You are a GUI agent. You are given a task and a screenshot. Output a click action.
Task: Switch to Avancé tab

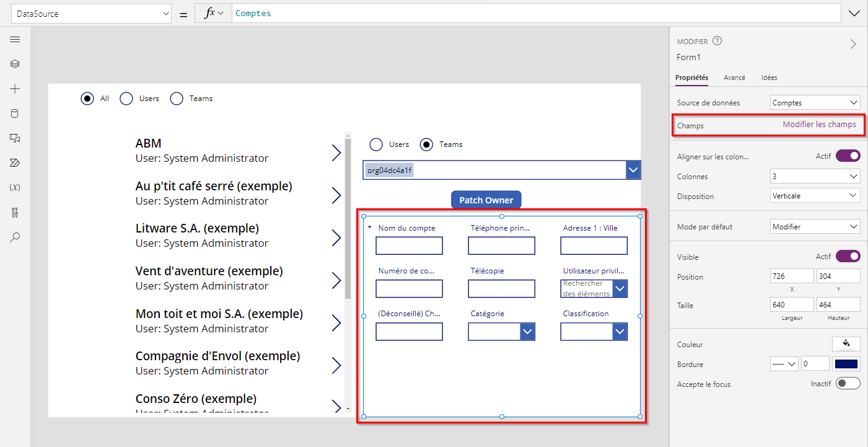(734, 77)
